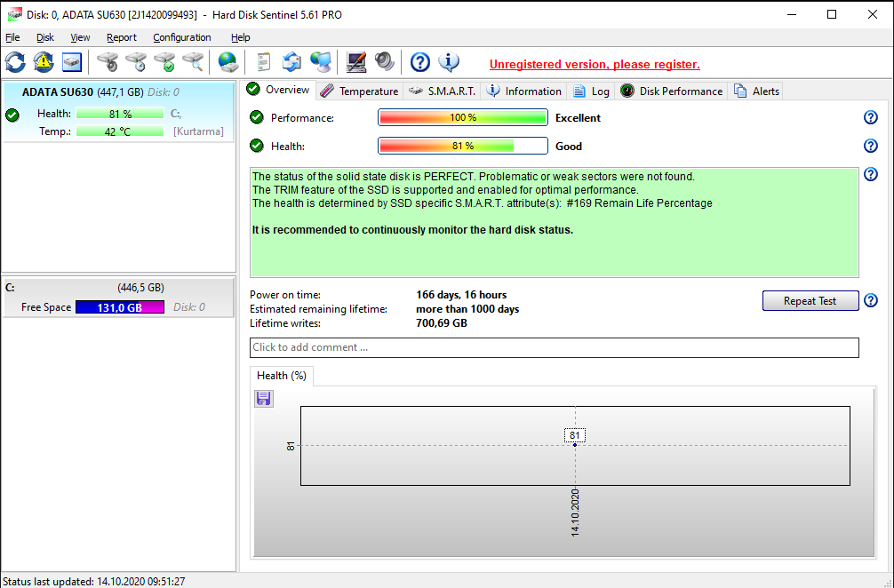Viewport: 894px width, 588px height.
Task: Open the report notepad toolbar icon
Action: click(x=263, y=62)
